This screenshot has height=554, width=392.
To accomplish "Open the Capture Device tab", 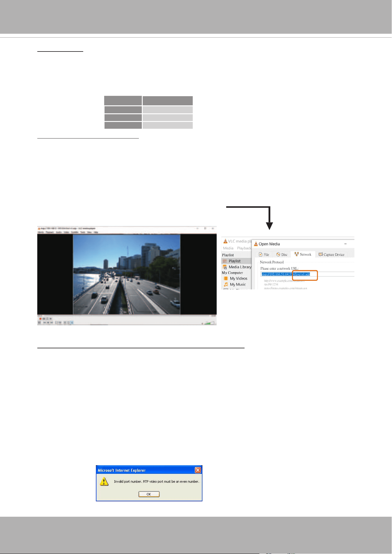I will 331,255.
